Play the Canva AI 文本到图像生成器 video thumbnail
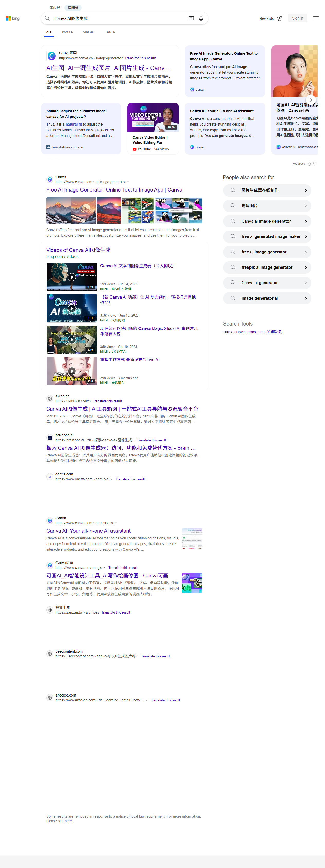 tap(71, 277)
